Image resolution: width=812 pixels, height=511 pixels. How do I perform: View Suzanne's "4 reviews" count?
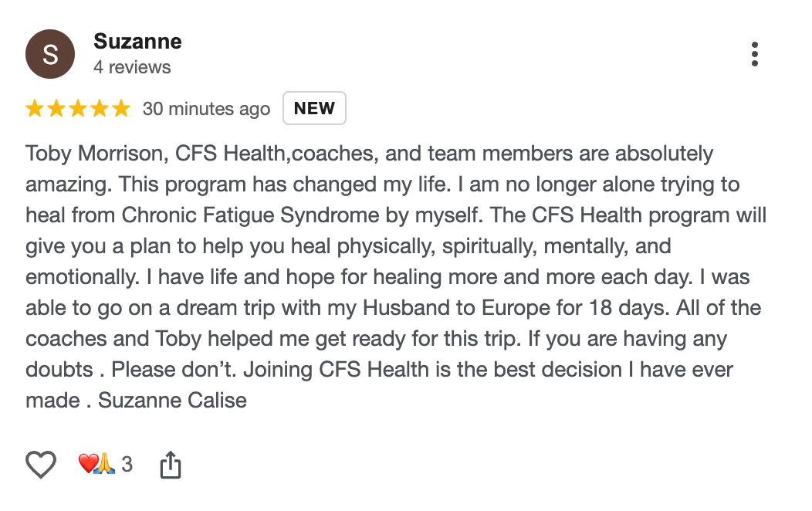132,67
